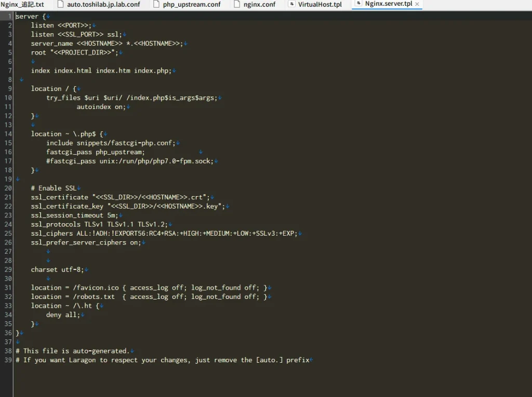Click the include snippets/fastcgi-php.conf line
This screenshot has height=397, width=532.
pyautogui.click(x=111, y=143)
